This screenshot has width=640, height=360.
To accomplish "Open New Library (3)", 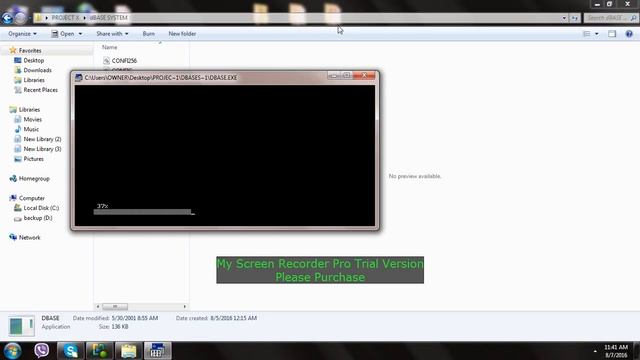I will tap(42, 149).
